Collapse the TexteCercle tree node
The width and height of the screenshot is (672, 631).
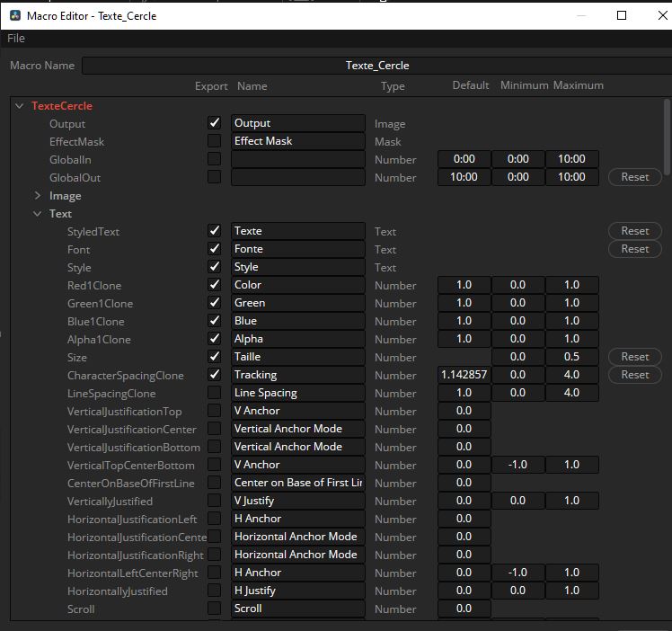[20, 106]
